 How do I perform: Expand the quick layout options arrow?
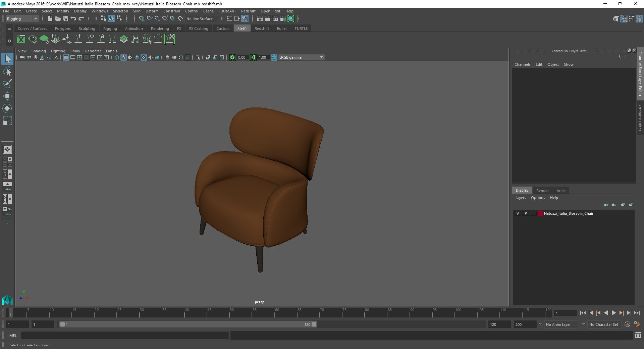[x=7, y=223]
